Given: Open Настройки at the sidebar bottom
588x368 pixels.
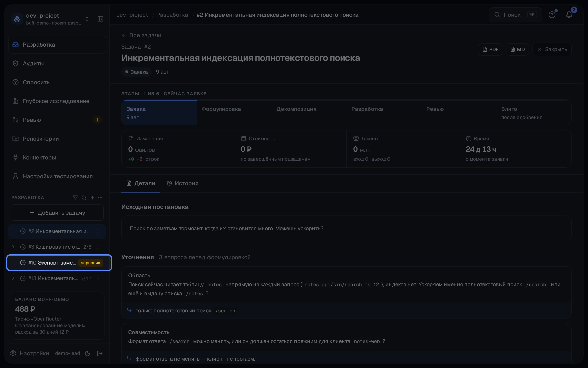Looking at the screenshot, I should tap(30, 353).
